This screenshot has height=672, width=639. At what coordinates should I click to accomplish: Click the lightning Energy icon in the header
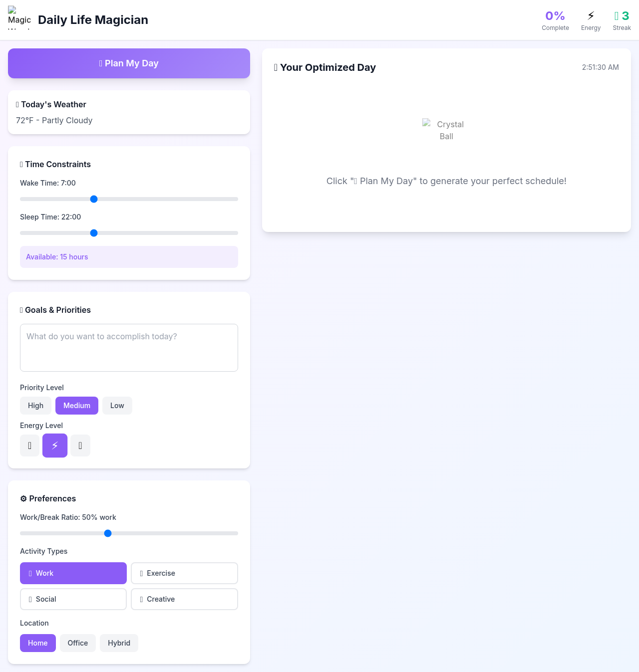tap(591, 15)
